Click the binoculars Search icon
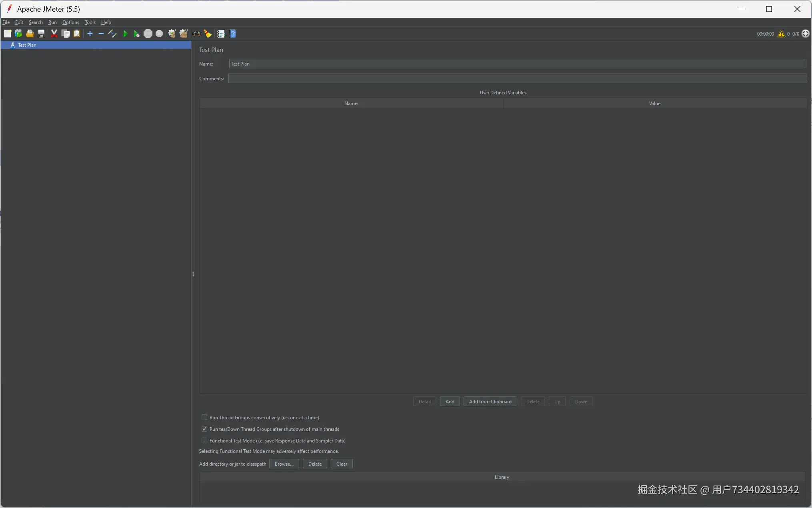 [x=196, y=34]
